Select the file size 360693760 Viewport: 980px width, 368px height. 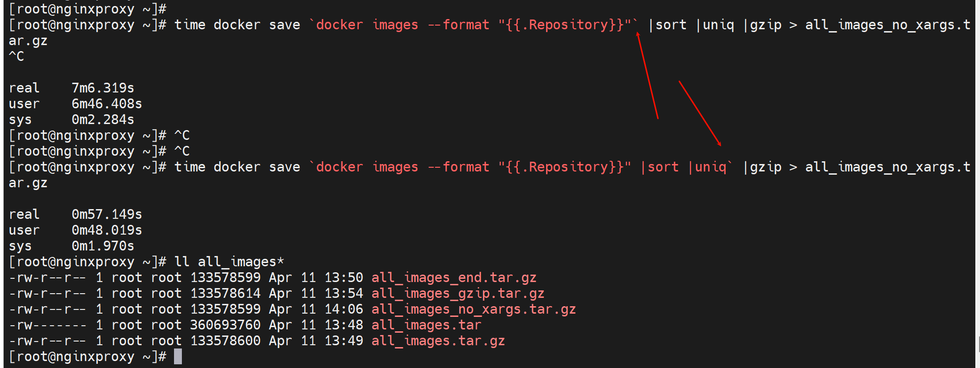[225, 325]
